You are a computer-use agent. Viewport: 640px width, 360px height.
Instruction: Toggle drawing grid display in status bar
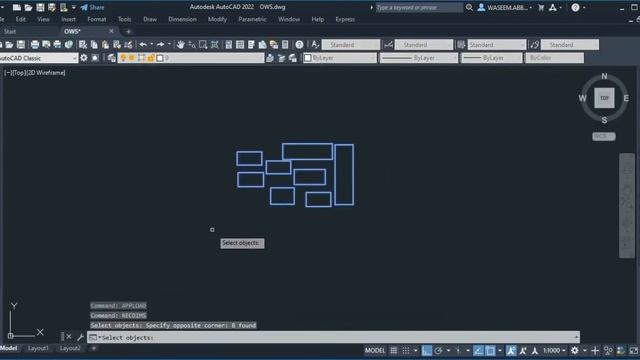393,351
